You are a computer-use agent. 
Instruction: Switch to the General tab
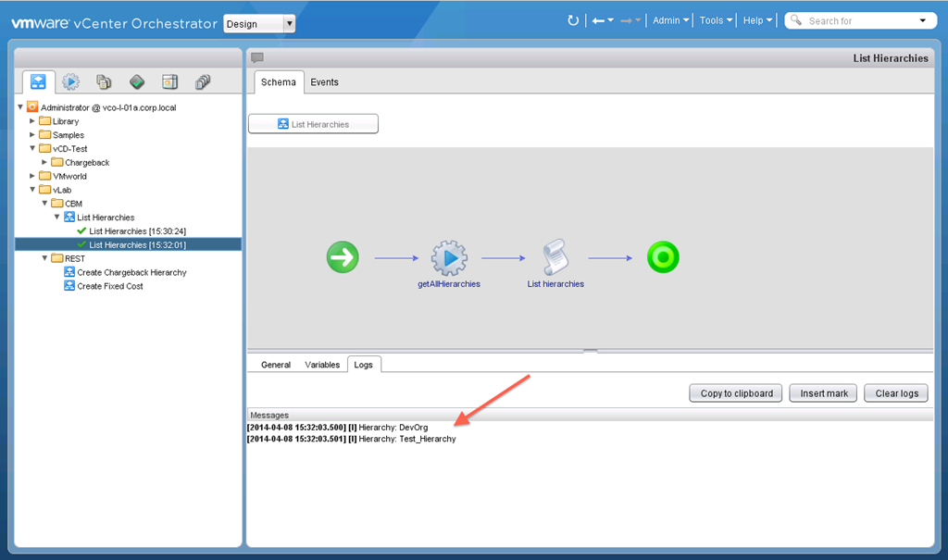pos(276,365)
